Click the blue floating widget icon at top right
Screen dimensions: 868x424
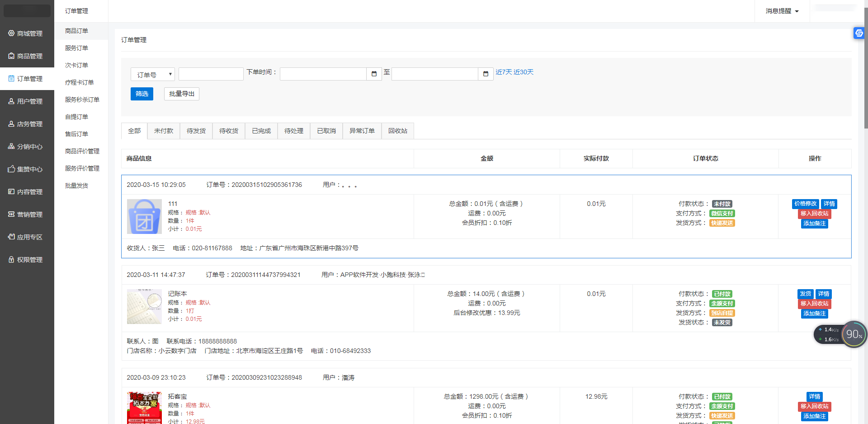pos(859,33)
